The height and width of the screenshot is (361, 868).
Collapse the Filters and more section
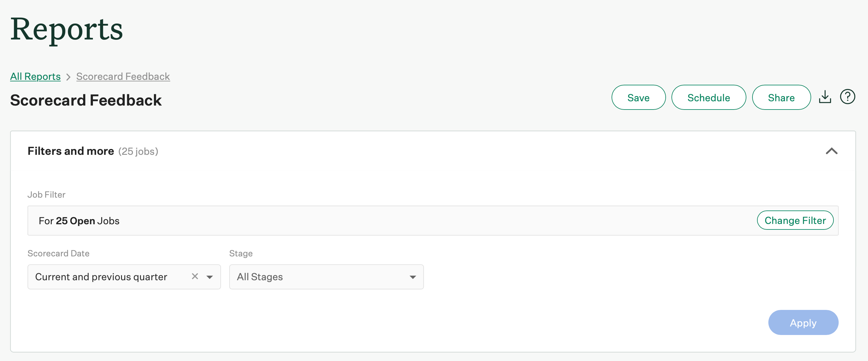point(832,151)
